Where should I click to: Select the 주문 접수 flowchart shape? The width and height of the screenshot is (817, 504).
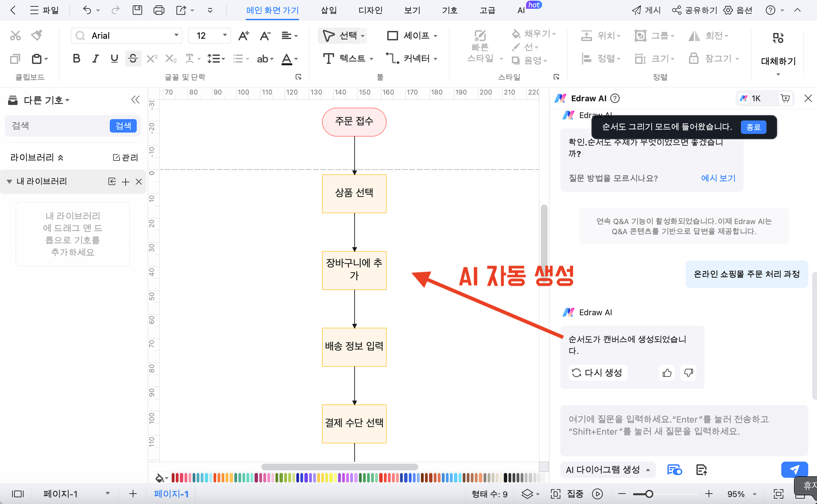pyautogui.click(x=354, y=122)
